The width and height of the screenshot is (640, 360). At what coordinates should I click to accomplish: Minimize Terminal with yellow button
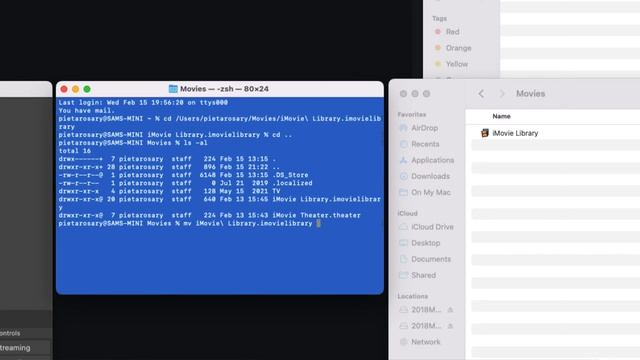(76, 89)
